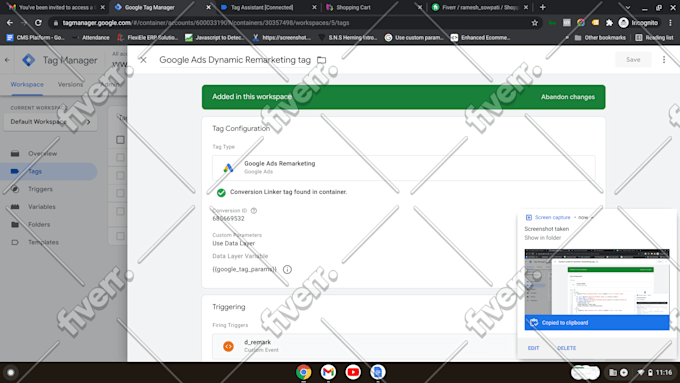The width and height of the screenshot is (680, 383).
Task: Open YouTube from the shelf
Action: click(x=353, y=372)
